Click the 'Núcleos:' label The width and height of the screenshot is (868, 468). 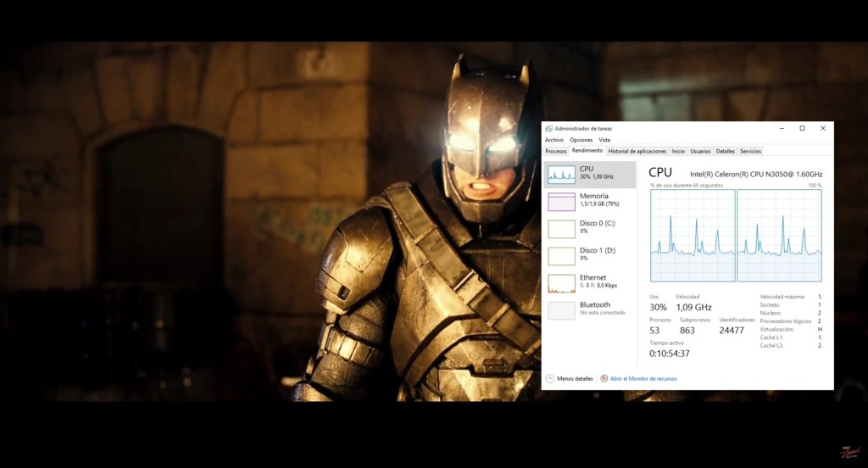click(x=770, y=313)
